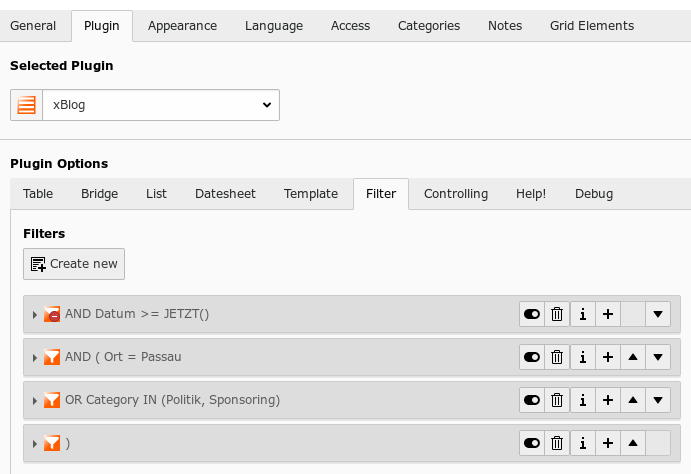Show info for the Datum >= JETZT() filter

(583, 314)
